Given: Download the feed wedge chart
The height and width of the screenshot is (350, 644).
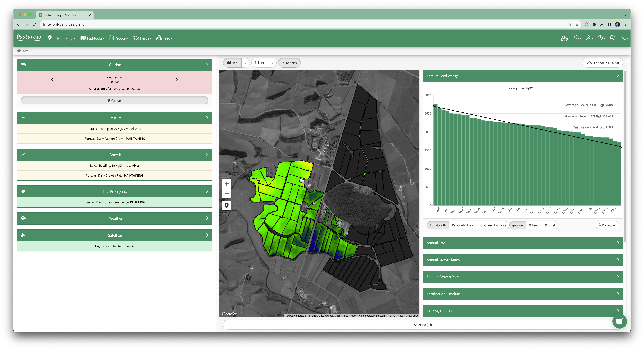Looking at the screenshot, I should (x=607, y=225).
